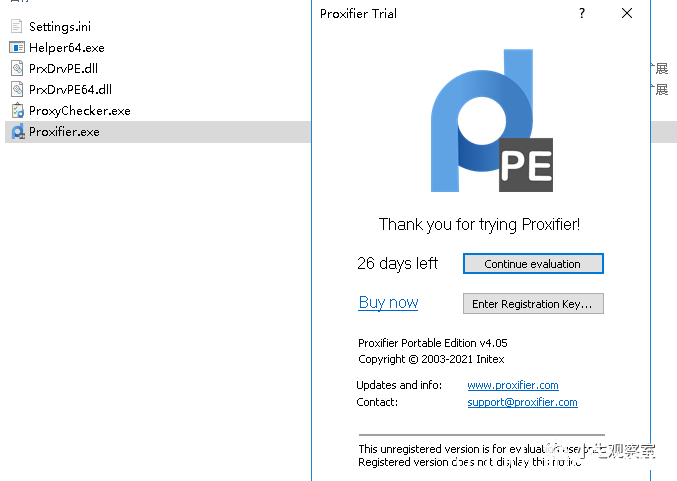
Task: Click the large Proxifier PE logo
Action: click(492, 120)
